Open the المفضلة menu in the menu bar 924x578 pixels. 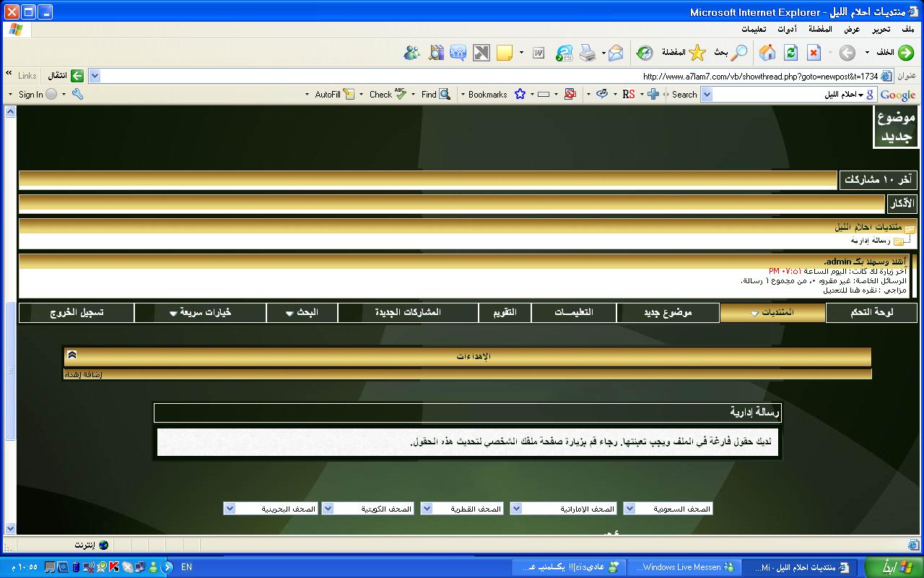[819, 30]
